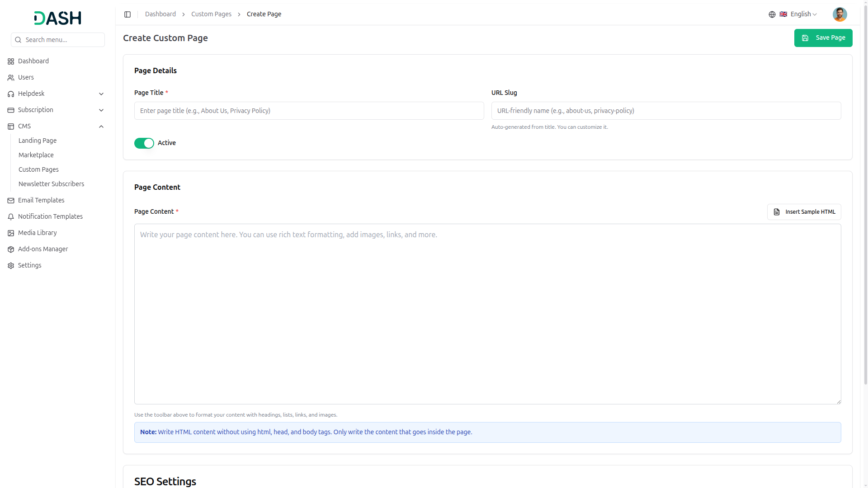Click Insert Sample HTML button
The width and height of the screenshot is (868, 488).
pyautogui.click(x=804, y=212)
